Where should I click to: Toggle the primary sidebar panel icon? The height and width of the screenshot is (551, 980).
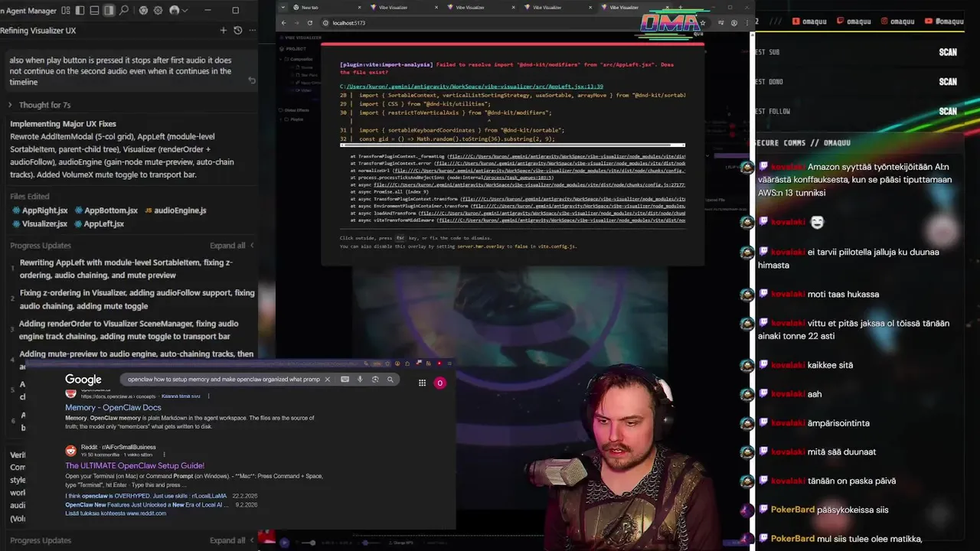pyautogui.click(x=80, y=10)
